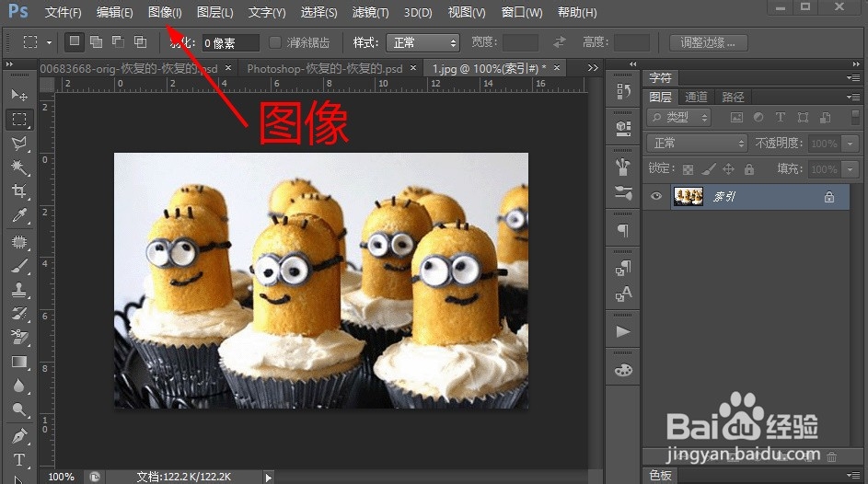Toggle lock transparent pixels
868x484 pixels.
(688, 169)
